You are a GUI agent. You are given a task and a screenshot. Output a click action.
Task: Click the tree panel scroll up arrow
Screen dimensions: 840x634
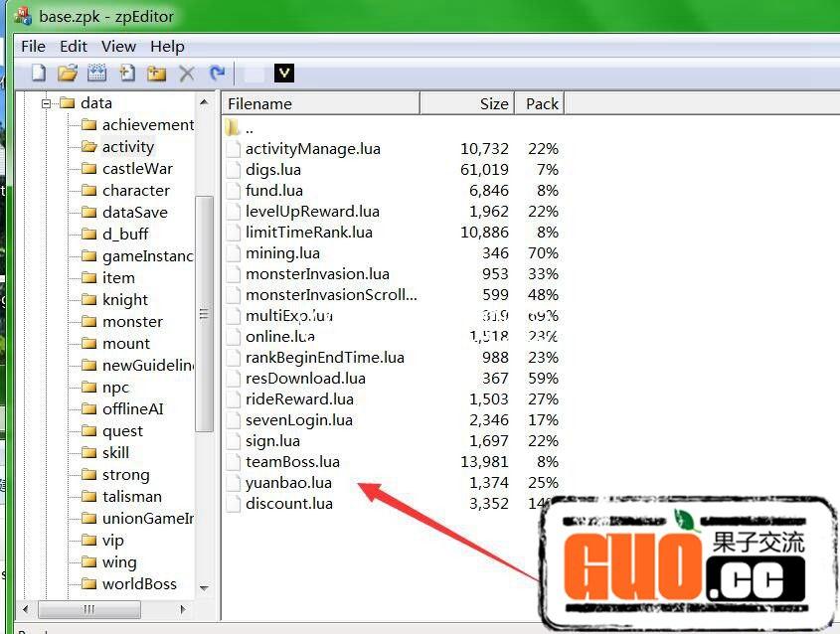205,102
